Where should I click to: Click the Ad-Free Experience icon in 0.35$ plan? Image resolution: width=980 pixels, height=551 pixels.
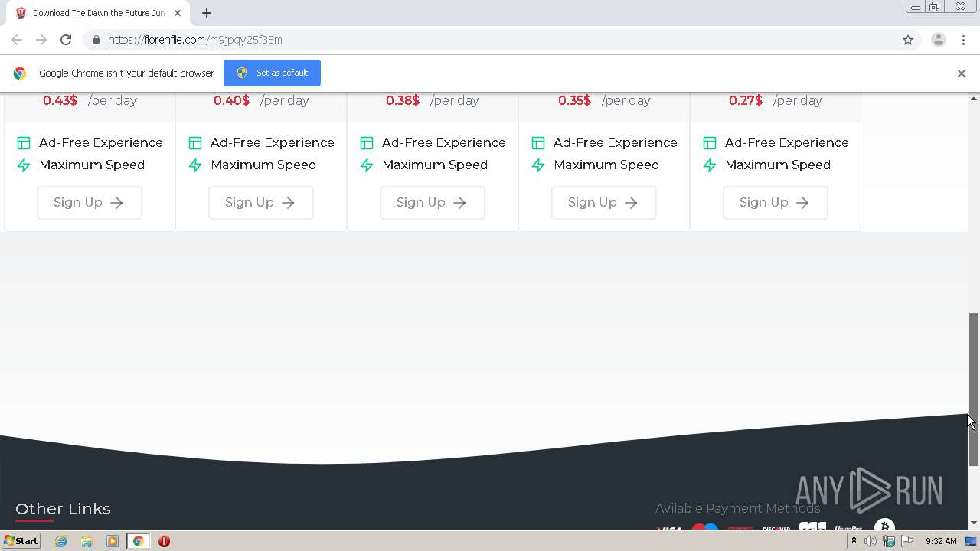click(538, 143)
